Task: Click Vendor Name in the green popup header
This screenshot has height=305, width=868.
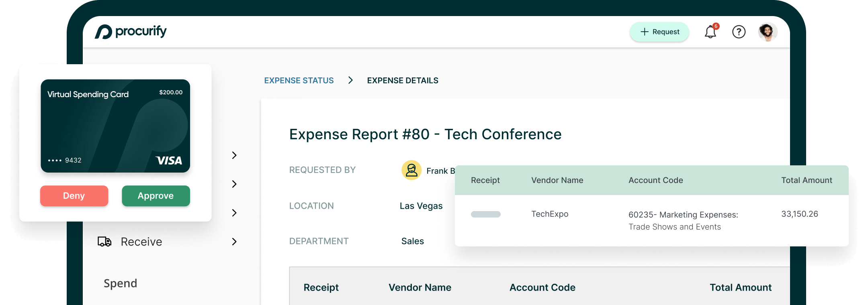Action: click(557, 180)
